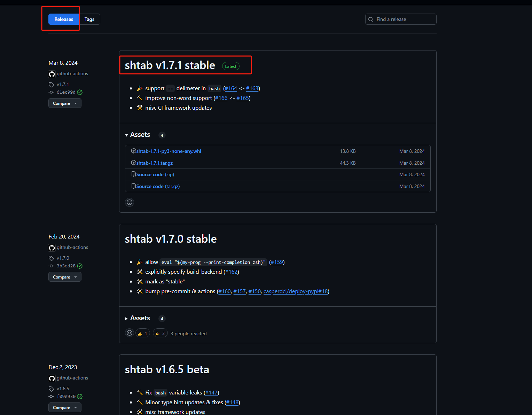Screen dimensions: 532x415
Task: Click the verified checkmark next to commit 61ec99d
Action: point(80,92)
